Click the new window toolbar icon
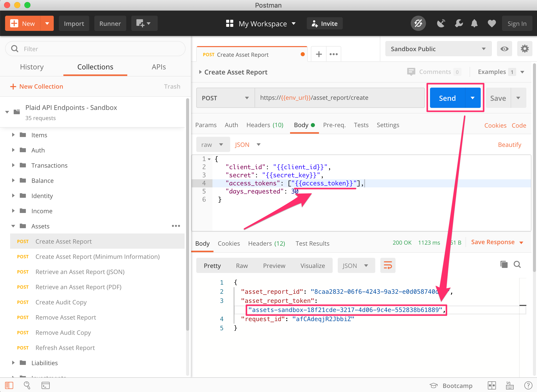 click(144, 24)
